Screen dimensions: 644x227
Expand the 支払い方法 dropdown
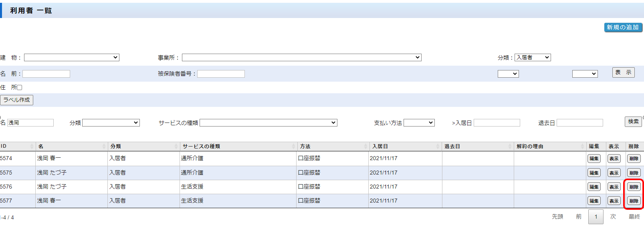tap(419, 123)
